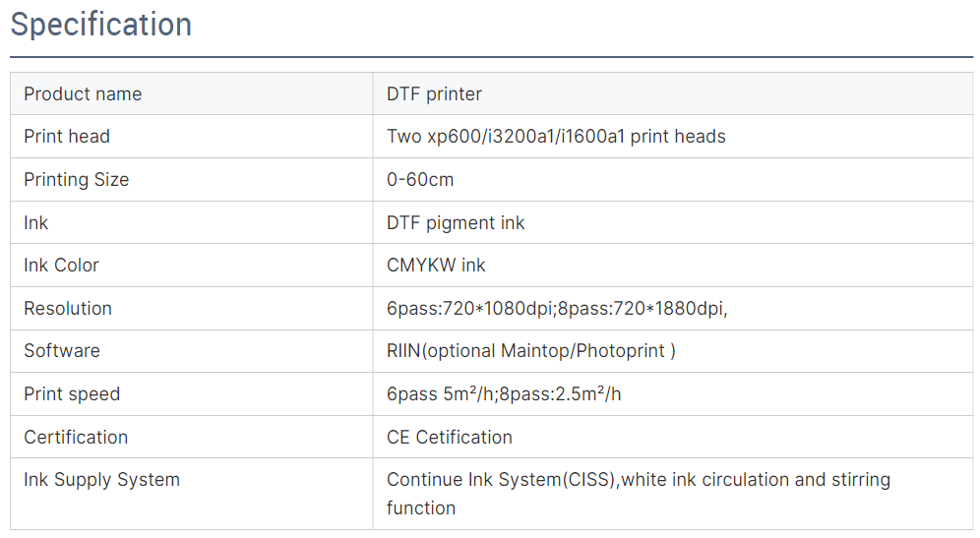
Task: Click the Print head row label
Action: click(67, 137)
